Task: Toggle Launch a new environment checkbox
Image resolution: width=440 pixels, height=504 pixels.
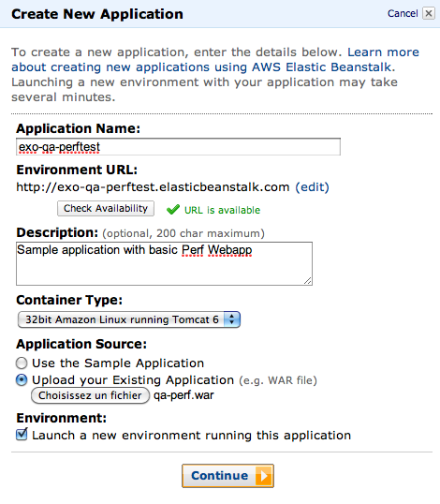Action: tap(22, 435)
